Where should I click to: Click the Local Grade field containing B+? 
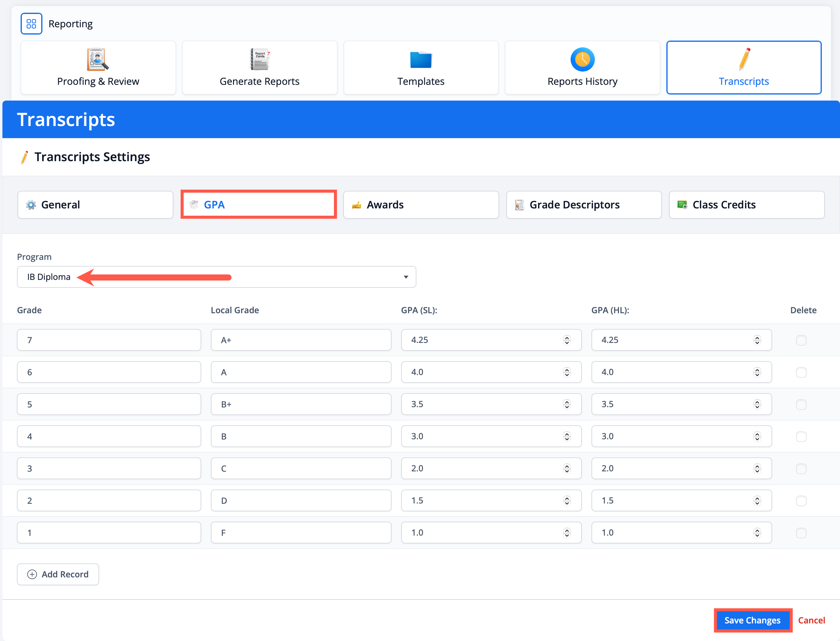click(301, 404)
